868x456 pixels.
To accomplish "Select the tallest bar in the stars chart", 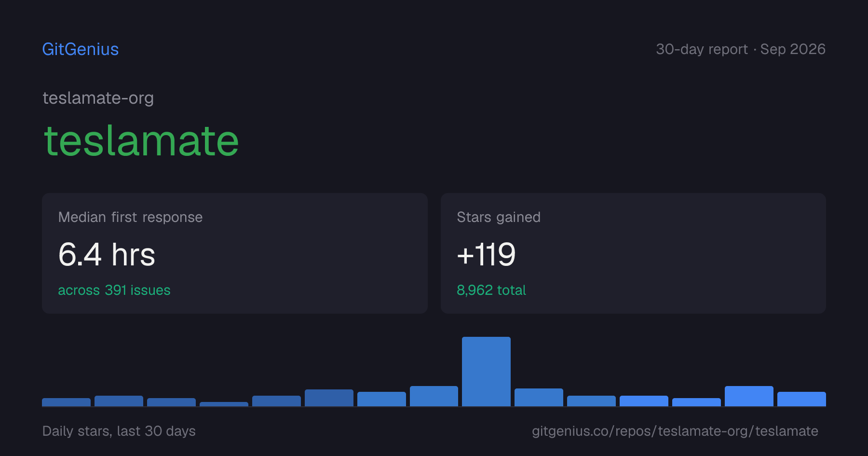I will pos(486,372).
